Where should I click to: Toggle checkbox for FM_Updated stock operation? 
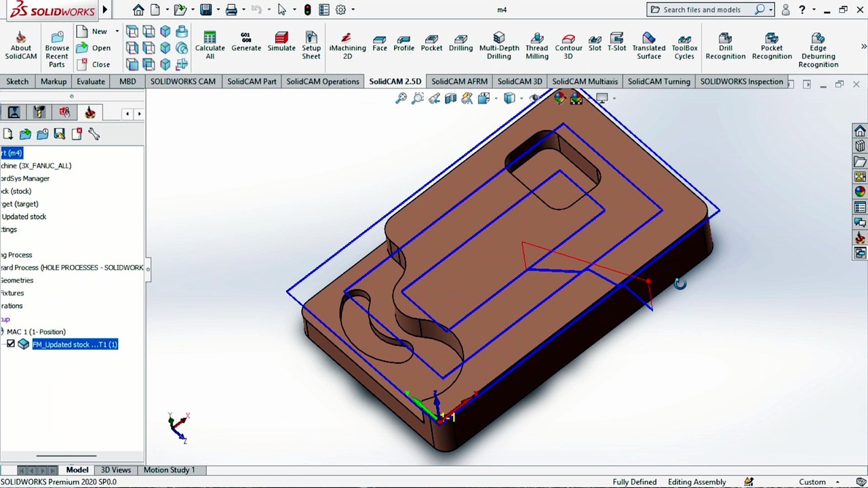(10, 344)
